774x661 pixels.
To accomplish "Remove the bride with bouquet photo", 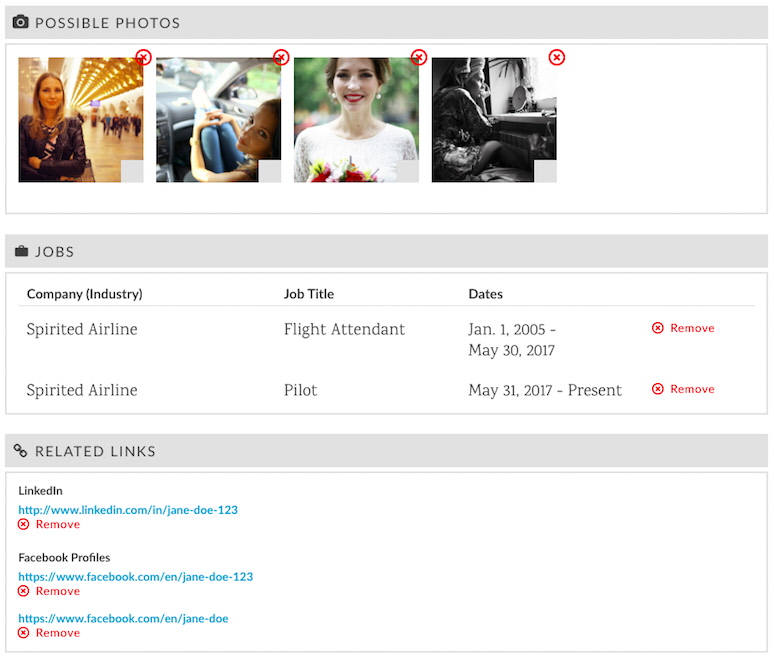I will 419,57.
